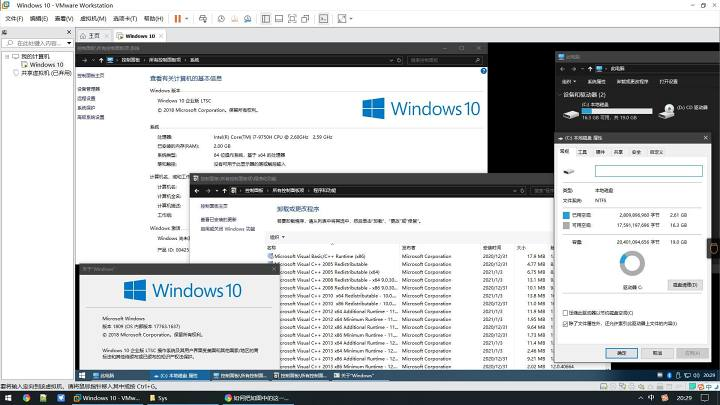Screen dimensions: 720x405
Task: Switch to the 主页 home tab
Action: (x=92, y=35)
